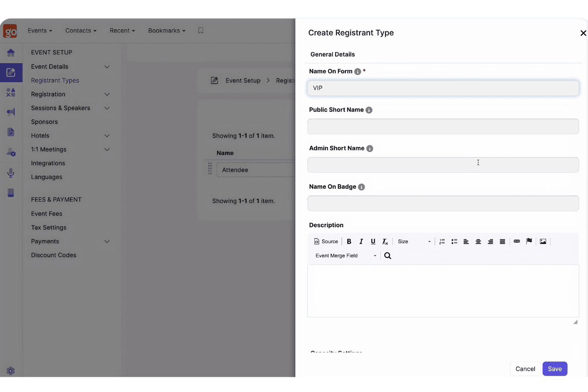Expand the Payments section chevron
The height and width of the screenshot is (392, 588).
(107, 241)
